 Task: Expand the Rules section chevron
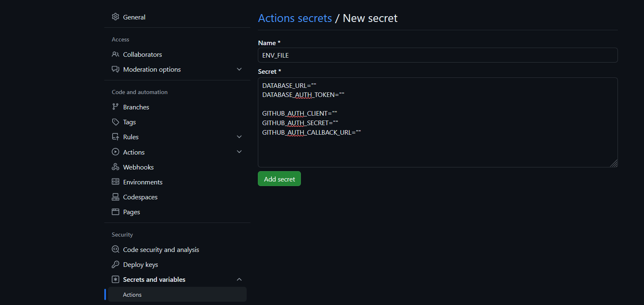(239, 137)
